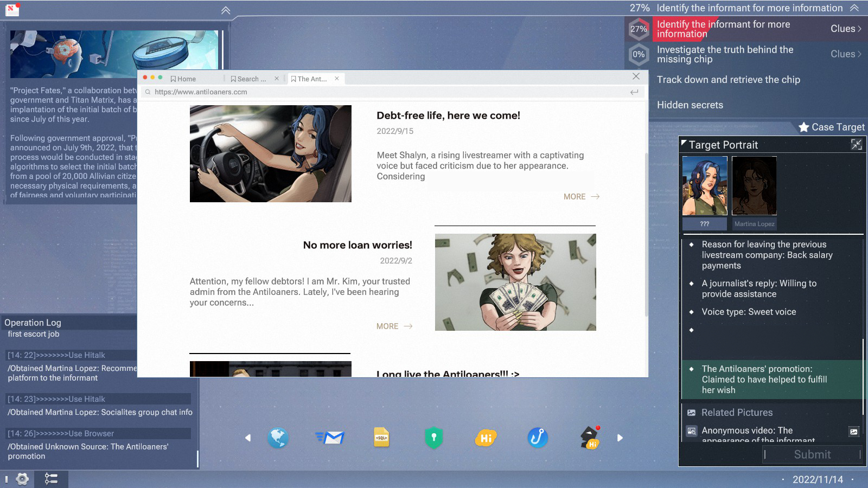Screen dimensions: 868x488
Task: Open the green shield keyhole tool
Action: pyautogui.click(x=433, y=438)
